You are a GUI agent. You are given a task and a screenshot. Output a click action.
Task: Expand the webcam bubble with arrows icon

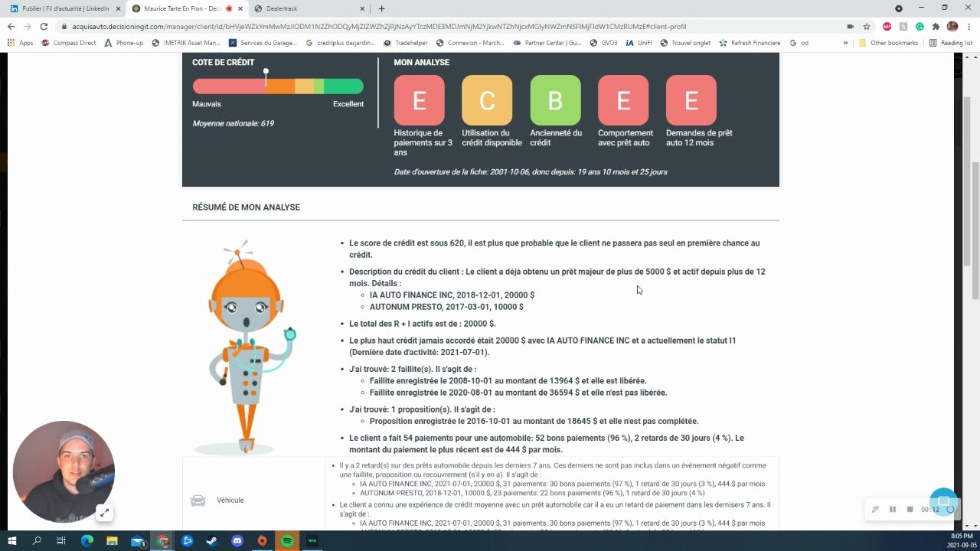pos(104,513)
